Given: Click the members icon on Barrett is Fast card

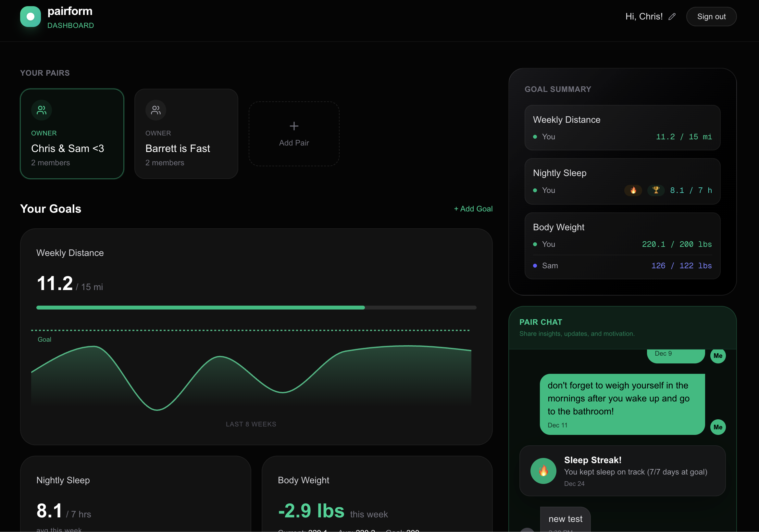Looking at the screenshot, I should click(156, 110).
